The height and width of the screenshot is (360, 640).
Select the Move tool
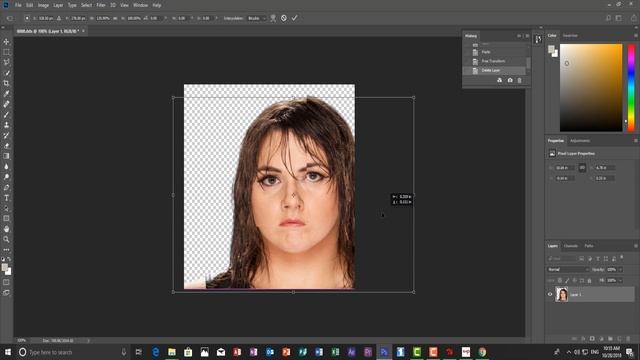click(7, 42)
